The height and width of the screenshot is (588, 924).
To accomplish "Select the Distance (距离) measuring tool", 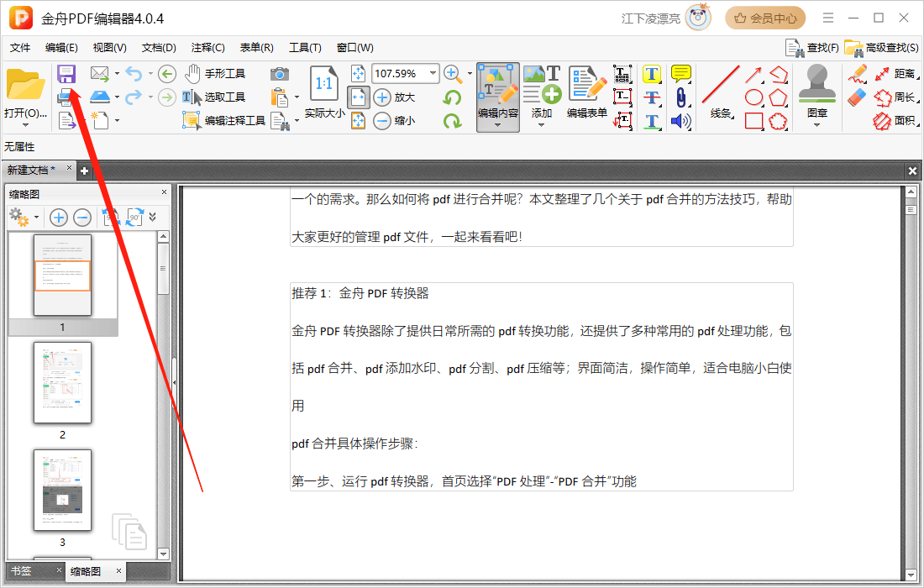I will pyautogui.click(x=895, y=74).
